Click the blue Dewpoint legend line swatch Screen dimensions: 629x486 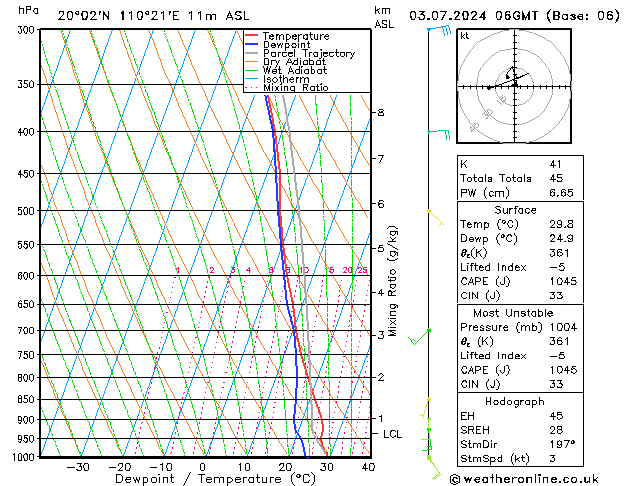point(251,44)
